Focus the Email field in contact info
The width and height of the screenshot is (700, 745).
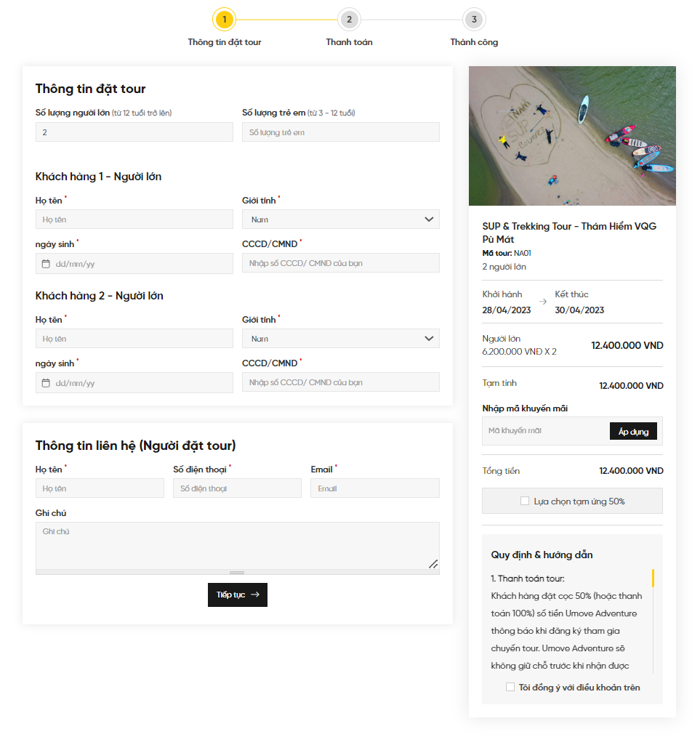pyautogui.click(x=375, y=488)
